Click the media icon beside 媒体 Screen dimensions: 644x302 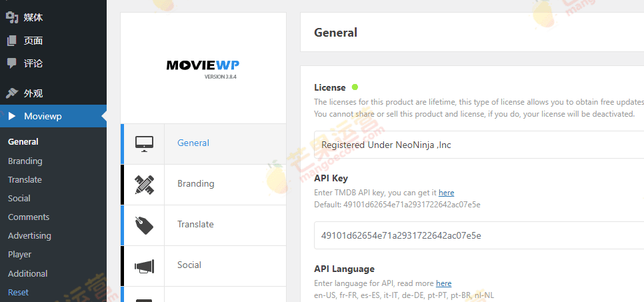(12, 18)
